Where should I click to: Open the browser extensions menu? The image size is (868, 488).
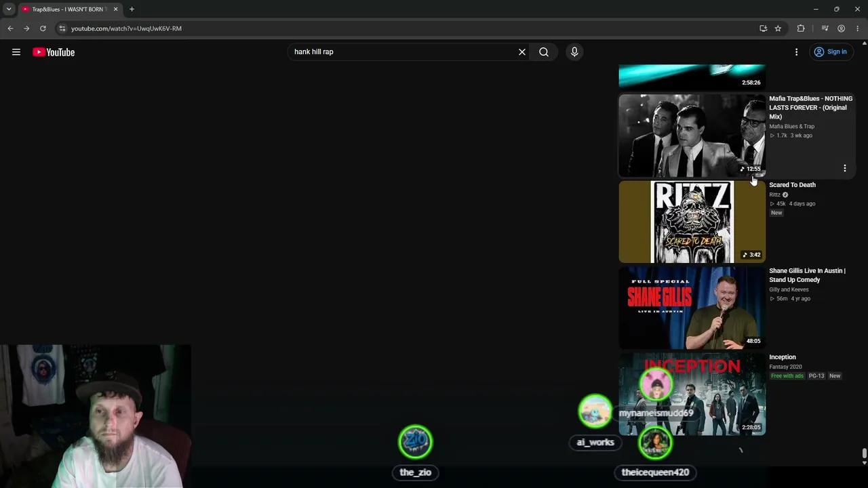[x=801, y=28]
